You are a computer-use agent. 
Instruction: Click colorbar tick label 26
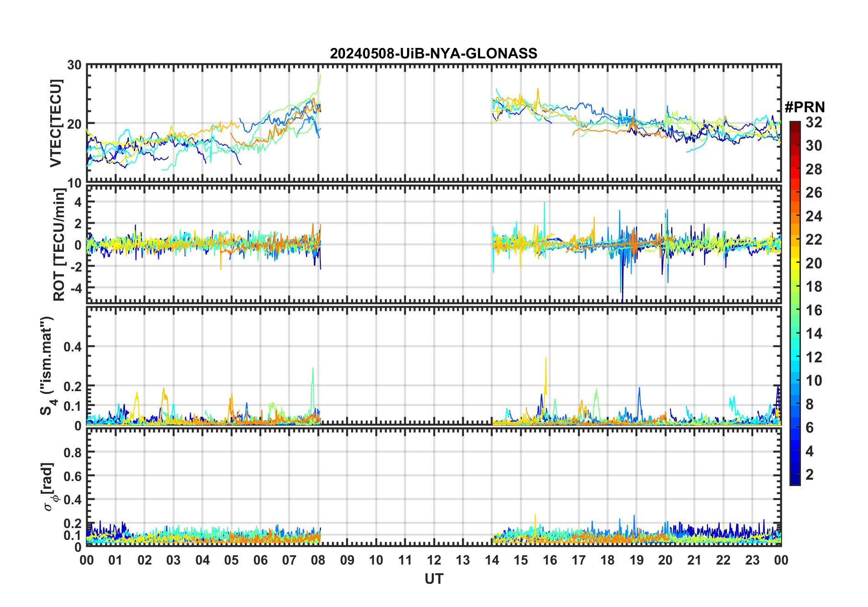click(814, 193)
